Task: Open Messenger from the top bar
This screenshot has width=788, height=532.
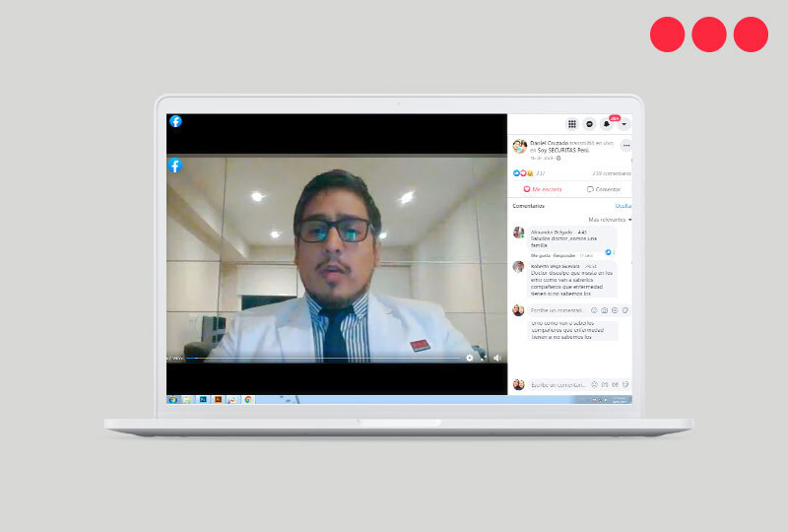Action: 589,124
